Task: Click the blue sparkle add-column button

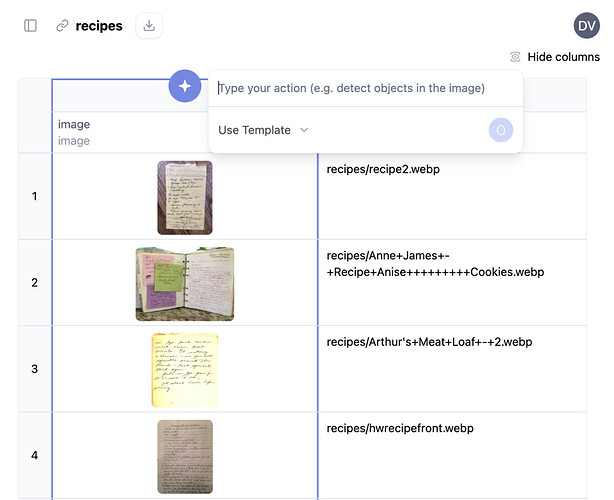Action: tap(185, 86)
